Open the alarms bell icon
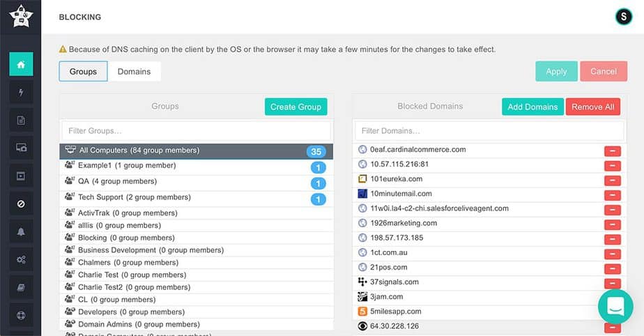 21,231
